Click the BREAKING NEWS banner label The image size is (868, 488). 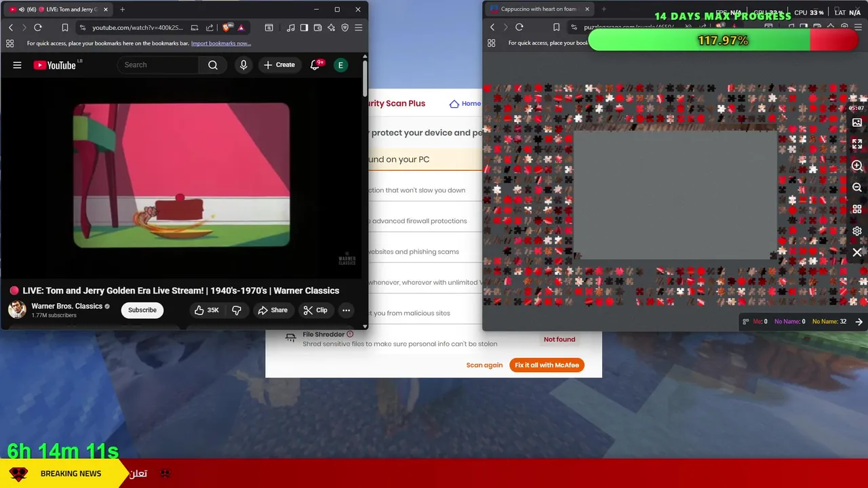(x=71, y=474)
